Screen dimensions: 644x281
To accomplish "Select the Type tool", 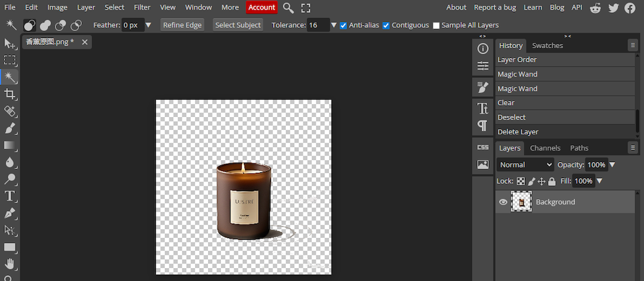I will tap(10, 196).
